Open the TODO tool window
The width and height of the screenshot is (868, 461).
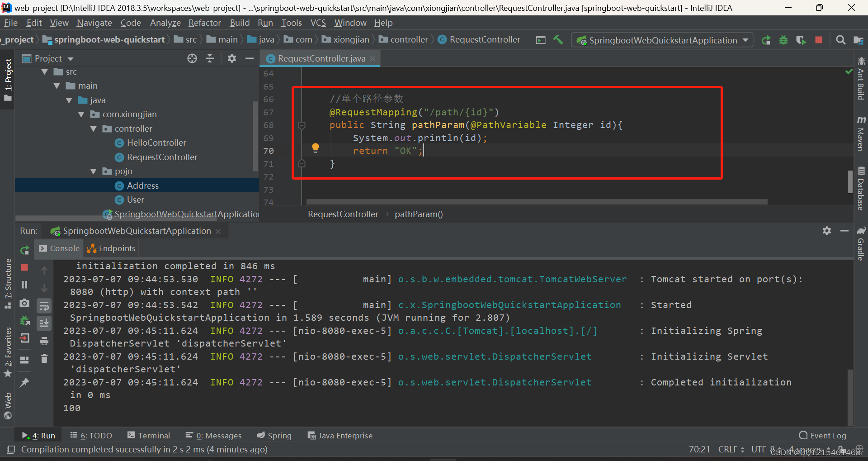point(91,435)
